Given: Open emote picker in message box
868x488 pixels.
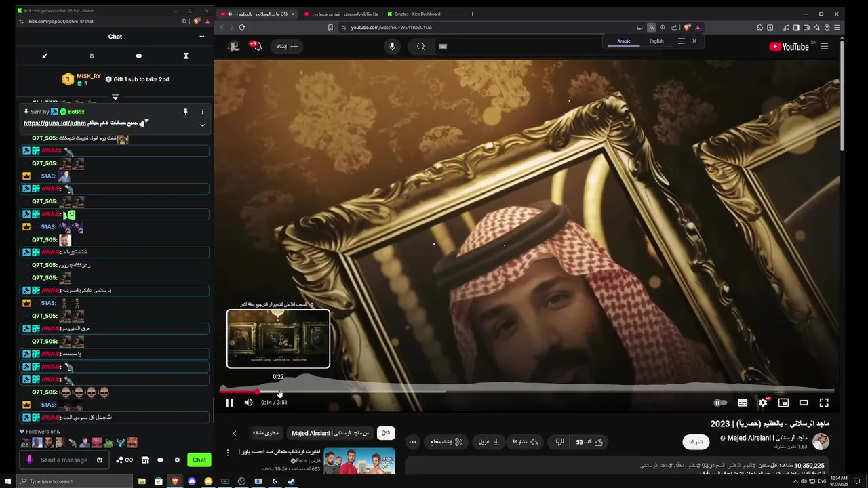Looking at the screenshot, I should [100, 460].
